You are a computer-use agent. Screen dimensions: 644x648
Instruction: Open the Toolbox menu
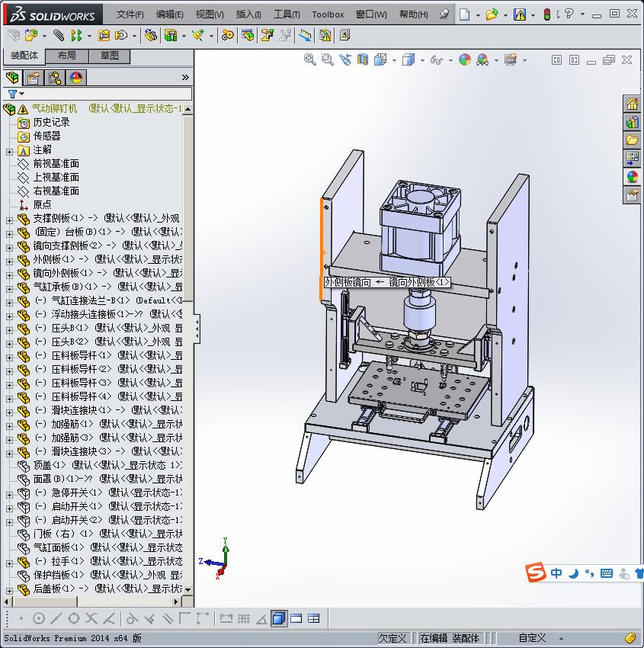click(328, 14)
